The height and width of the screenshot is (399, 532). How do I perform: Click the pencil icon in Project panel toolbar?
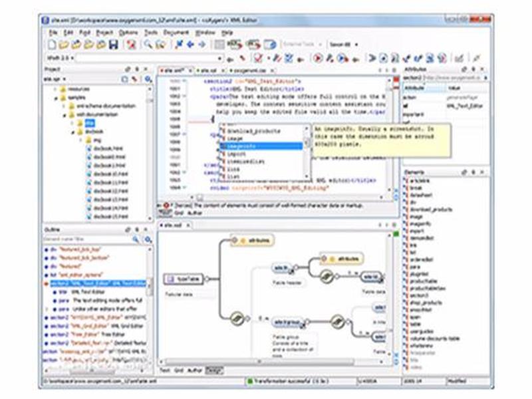[x=135, y=79]
